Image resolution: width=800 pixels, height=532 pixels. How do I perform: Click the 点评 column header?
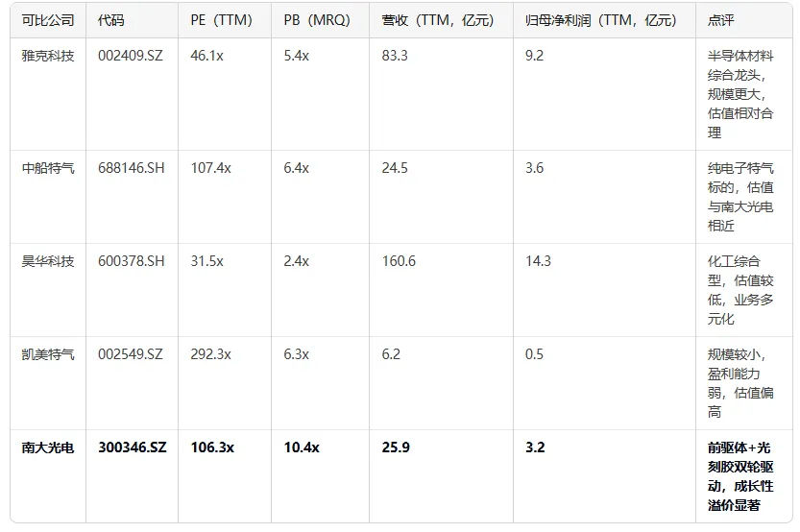pos(721,20)
